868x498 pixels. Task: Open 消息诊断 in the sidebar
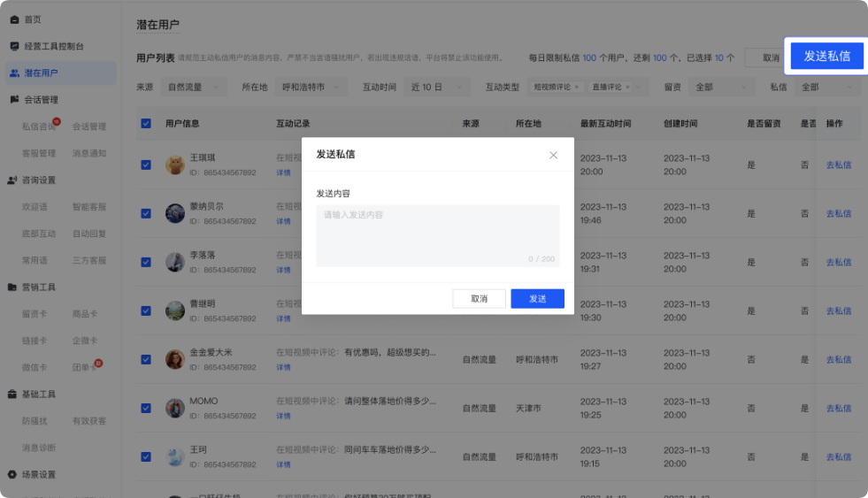[x=39, y=448]
